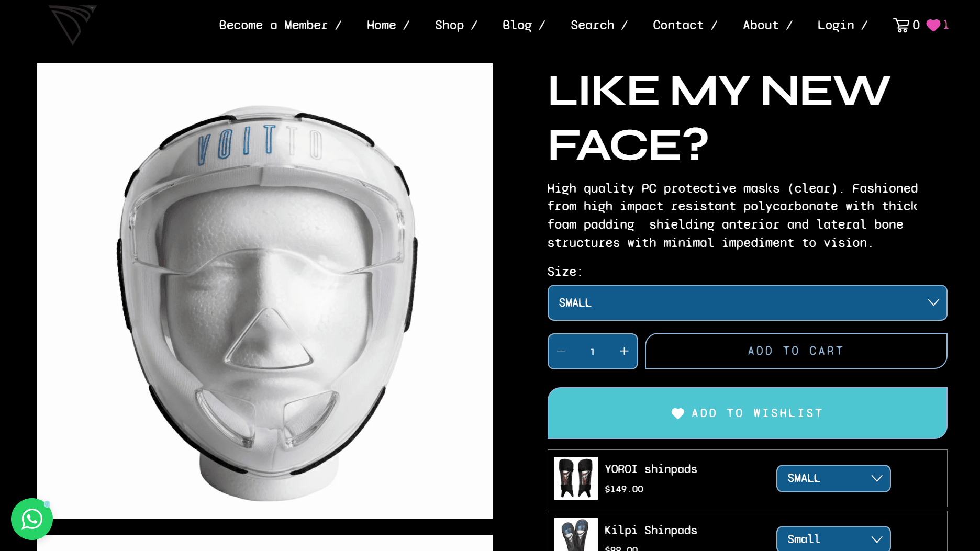Open the shopping cart icon

pyautogui.click(x=901, y=25)
